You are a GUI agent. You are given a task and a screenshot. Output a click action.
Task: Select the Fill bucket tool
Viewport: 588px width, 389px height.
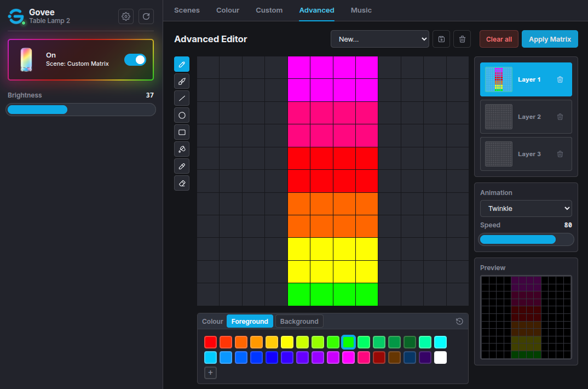click(182, 149)
